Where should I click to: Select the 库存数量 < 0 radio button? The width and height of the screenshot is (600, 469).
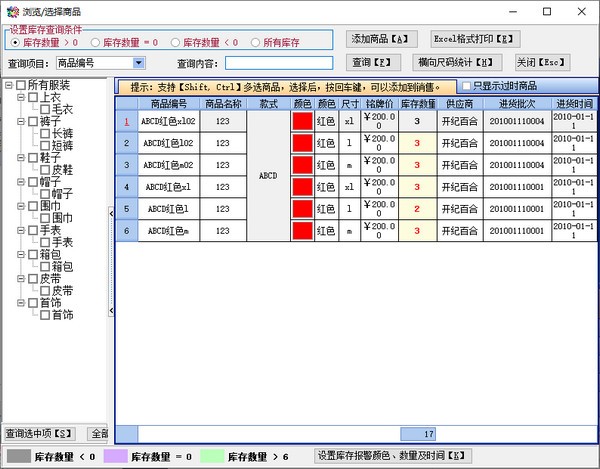tap(175, 42)
